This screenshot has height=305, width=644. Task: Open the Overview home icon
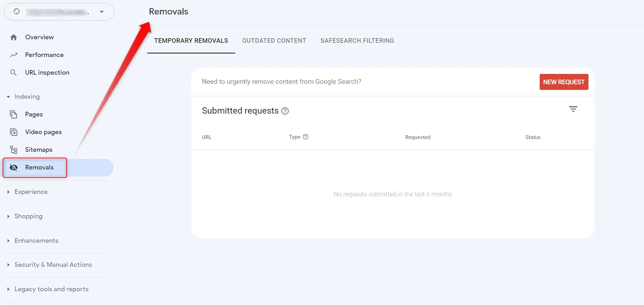coord(14,37)
